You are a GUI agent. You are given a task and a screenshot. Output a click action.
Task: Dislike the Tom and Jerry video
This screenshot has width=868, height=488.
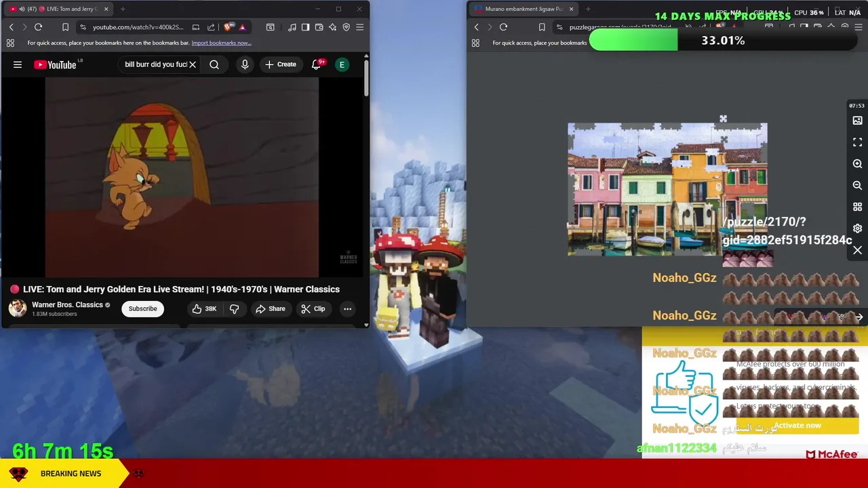(x=234, y=308)
